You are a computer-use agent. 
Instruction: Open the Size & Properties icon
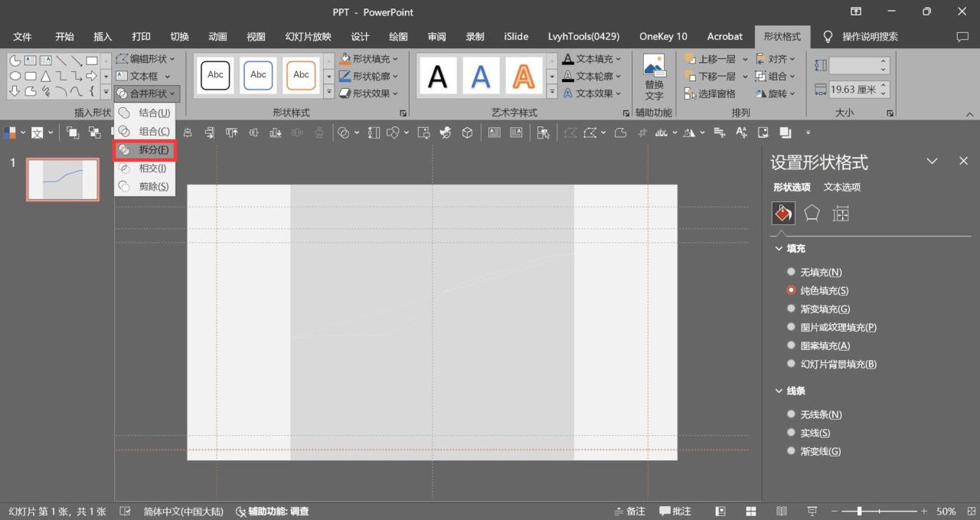point(841,213)
